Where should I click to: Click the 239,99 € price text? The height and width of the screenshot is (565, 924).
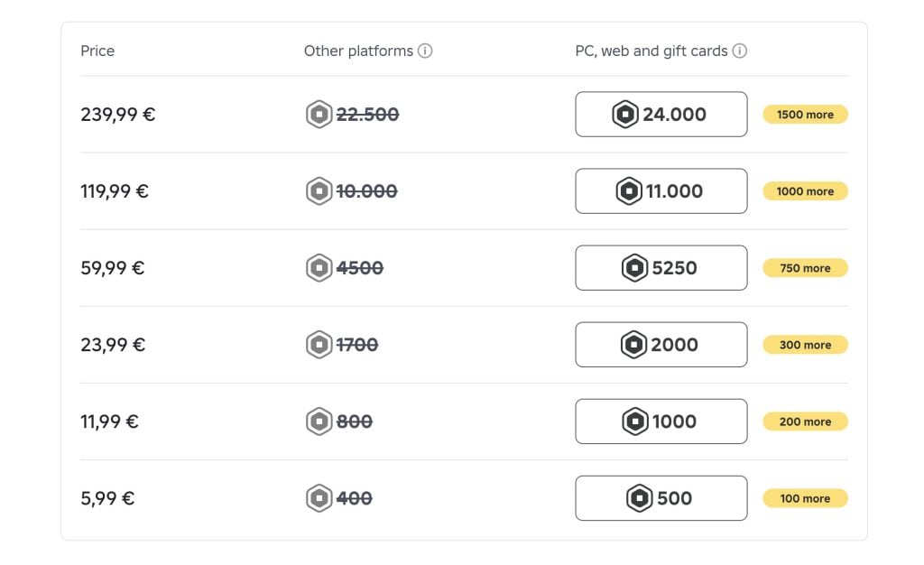(117, 115)
